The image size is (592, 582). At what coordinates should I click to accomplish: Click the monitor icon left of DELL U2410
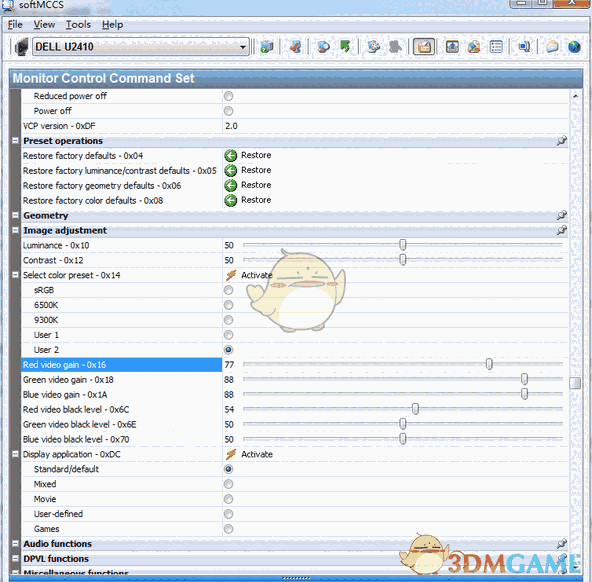[x=21, y=47]
